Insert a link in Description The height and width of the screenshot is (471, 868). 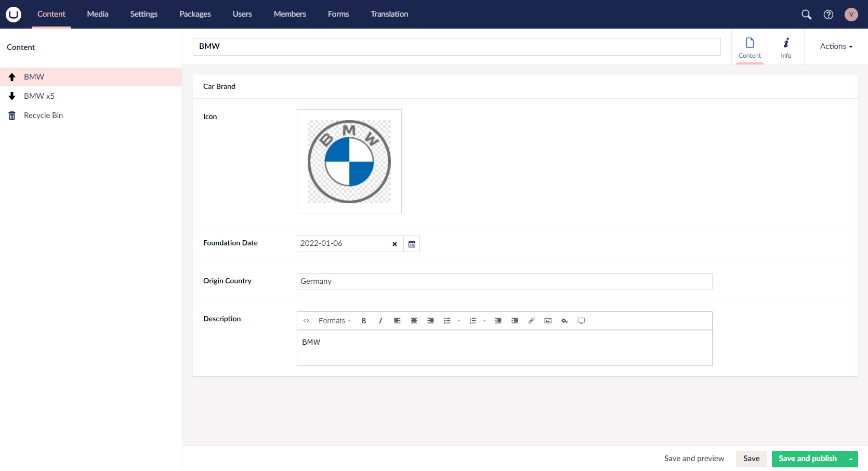tap(531, 321)
